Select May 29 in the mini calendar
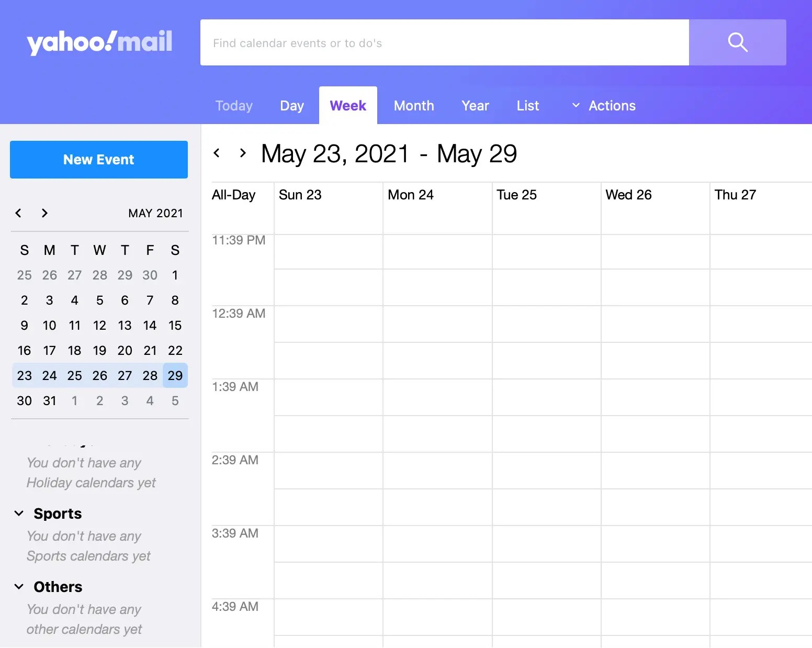This screenshot has height=648, width=812. point(175,375)
